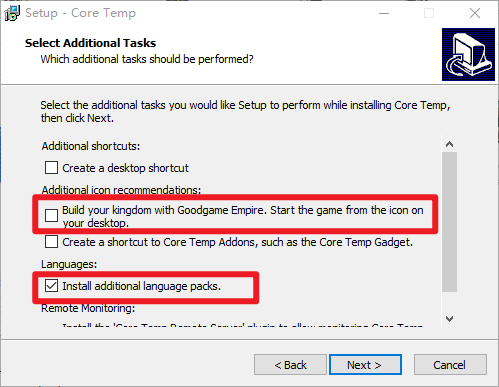The image size is (499, 387).
Task: Click the Languages section label
Action: click(69, 264)
